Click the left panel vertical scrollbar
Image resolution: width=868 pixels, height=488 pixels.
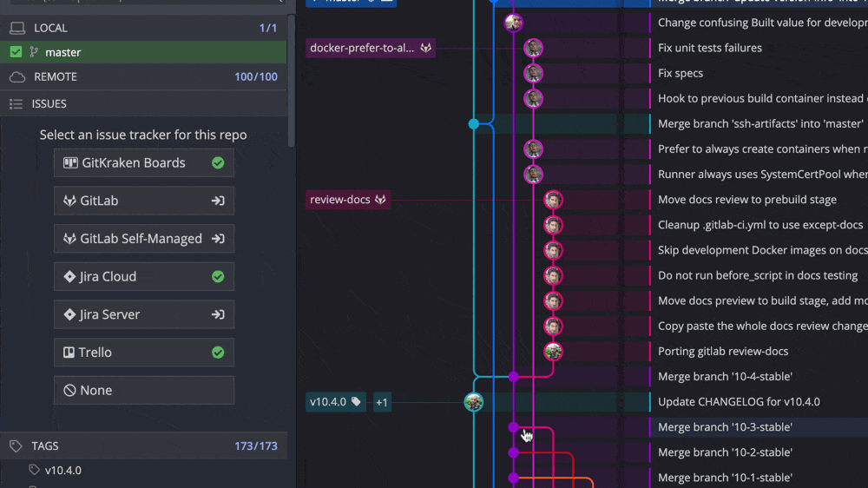(x=292, y=80)
